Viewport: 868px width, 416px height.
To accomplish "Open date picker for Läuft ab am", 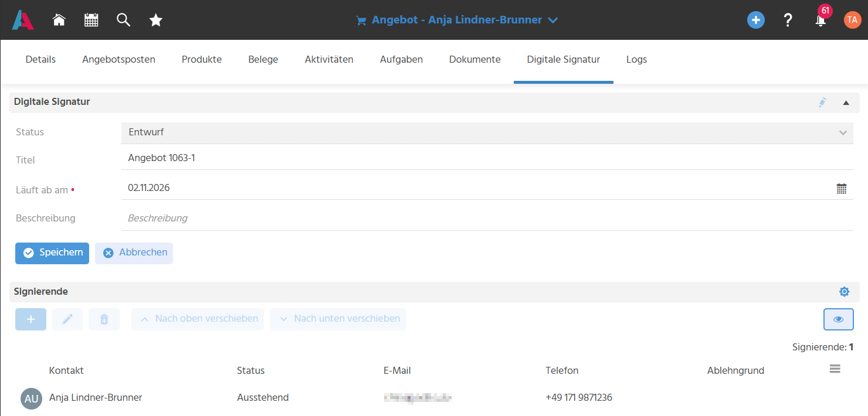I will (x=842, y=189).
